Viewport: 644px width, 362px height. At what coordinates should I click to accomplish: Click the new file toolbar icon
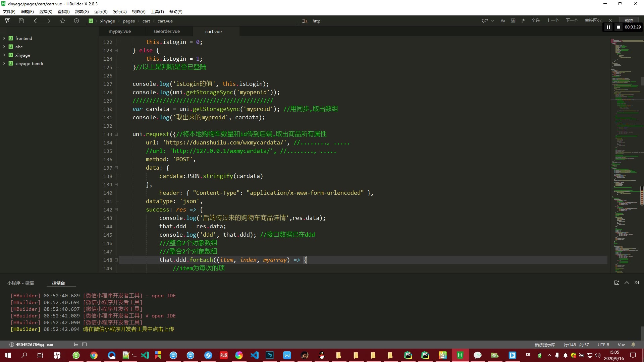coord(8,21)
